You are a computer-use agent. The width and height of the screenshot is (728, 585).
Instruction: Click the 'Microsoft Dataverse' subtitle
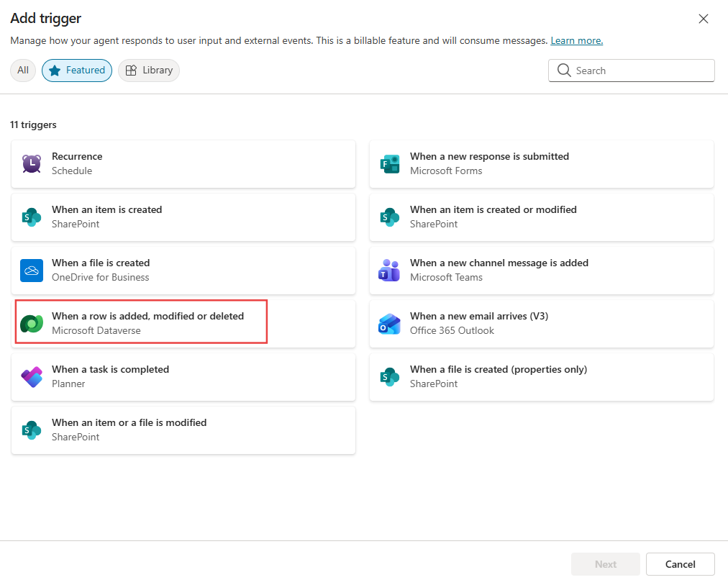96,330
